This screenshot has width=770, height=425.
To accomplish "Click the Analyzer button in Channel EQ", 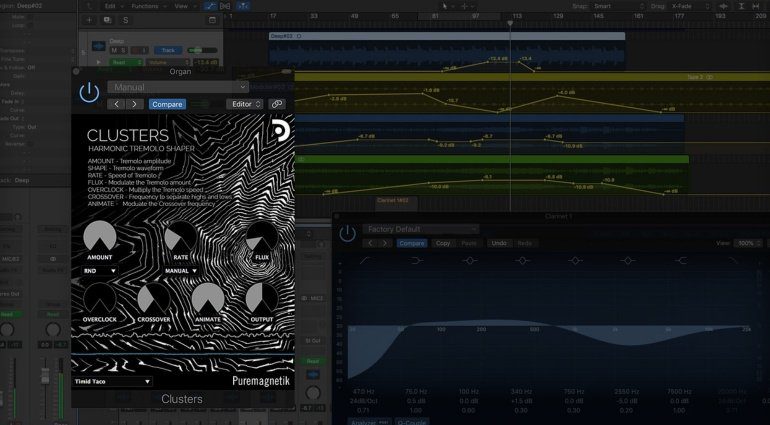I will point(370,422).
